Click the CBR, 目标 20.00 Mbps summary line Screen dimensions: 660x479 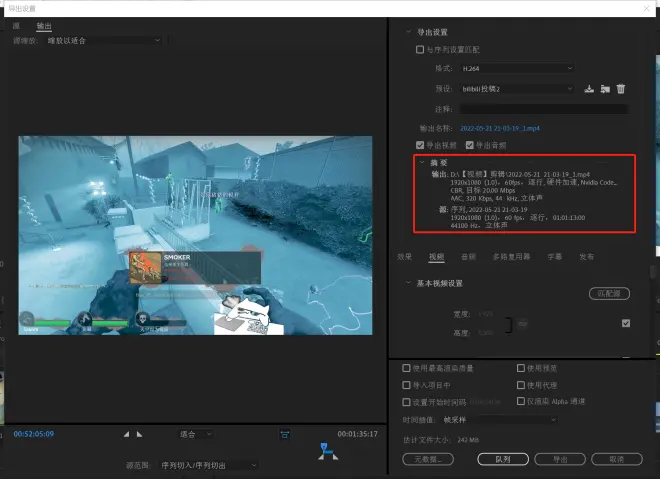click(x=483, y=190)
